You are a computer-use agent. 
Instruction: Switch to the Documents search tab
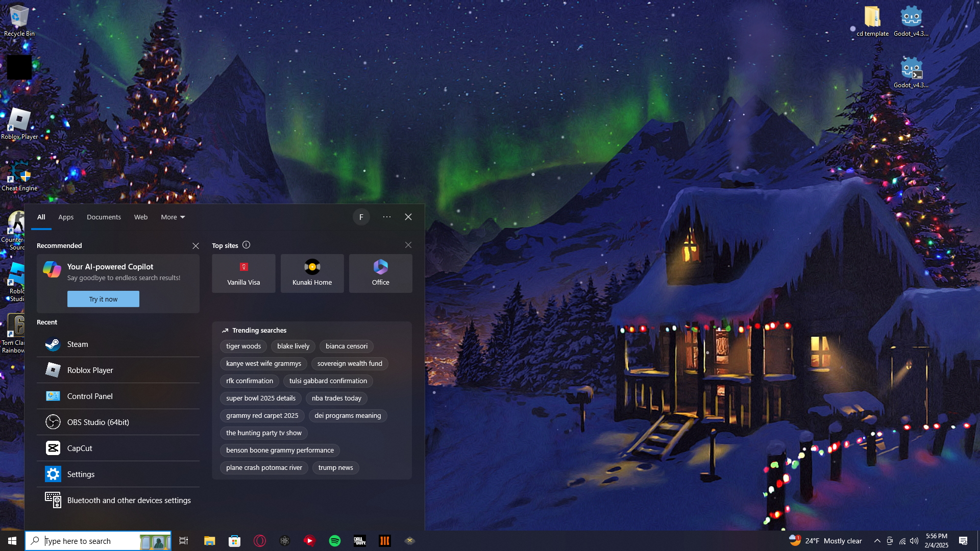click(104, 217)
